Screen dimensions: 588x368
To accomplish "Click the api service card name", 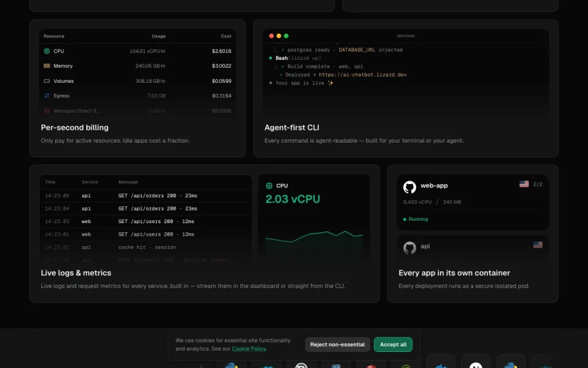I will [x=425, y=246].
